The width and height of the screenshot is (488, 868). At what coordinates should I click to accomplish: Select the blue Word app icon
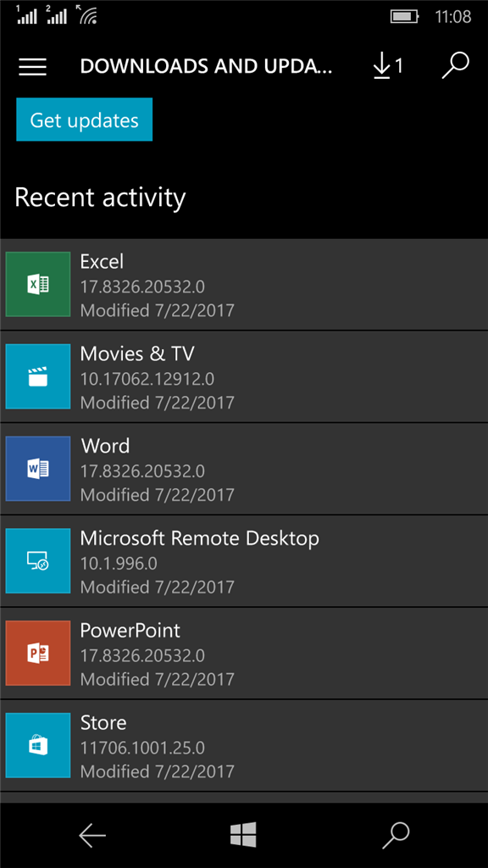38,468
